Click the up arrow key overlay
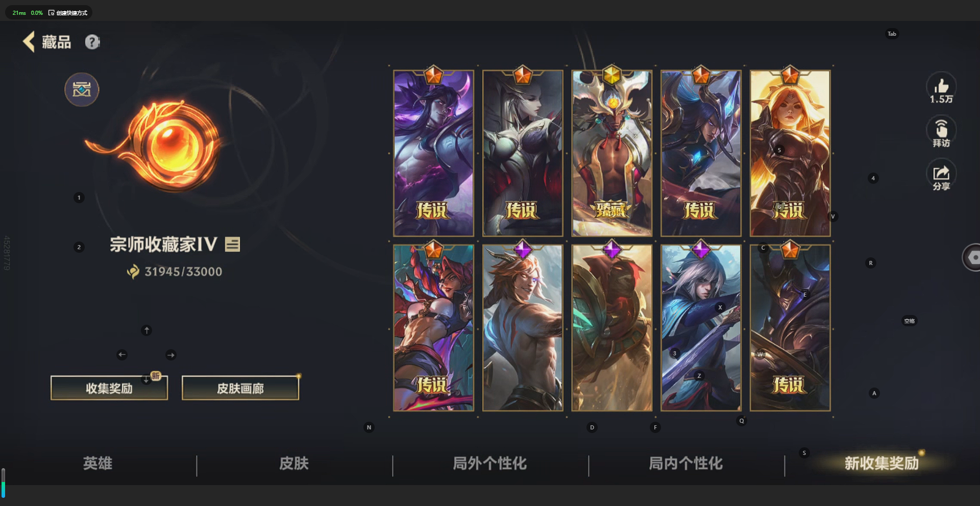The width and height of the screenshot is (980, 506). pyautogui.click(x=146, y=330)
